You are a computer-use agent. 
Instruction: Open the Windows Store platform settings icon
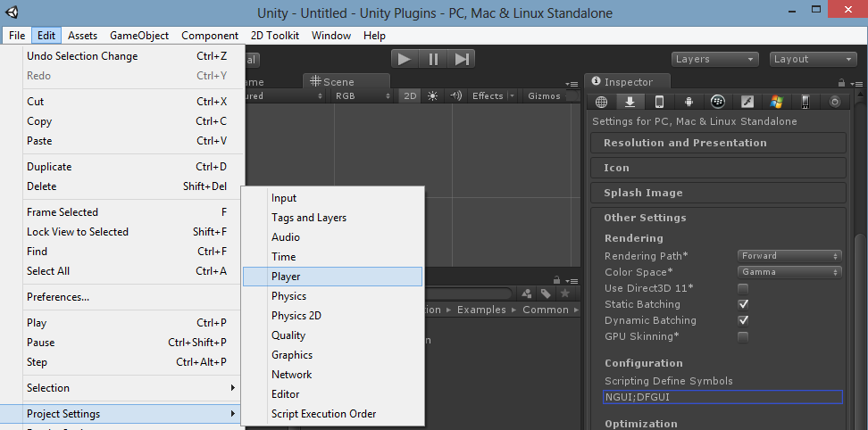coord(776,102)
